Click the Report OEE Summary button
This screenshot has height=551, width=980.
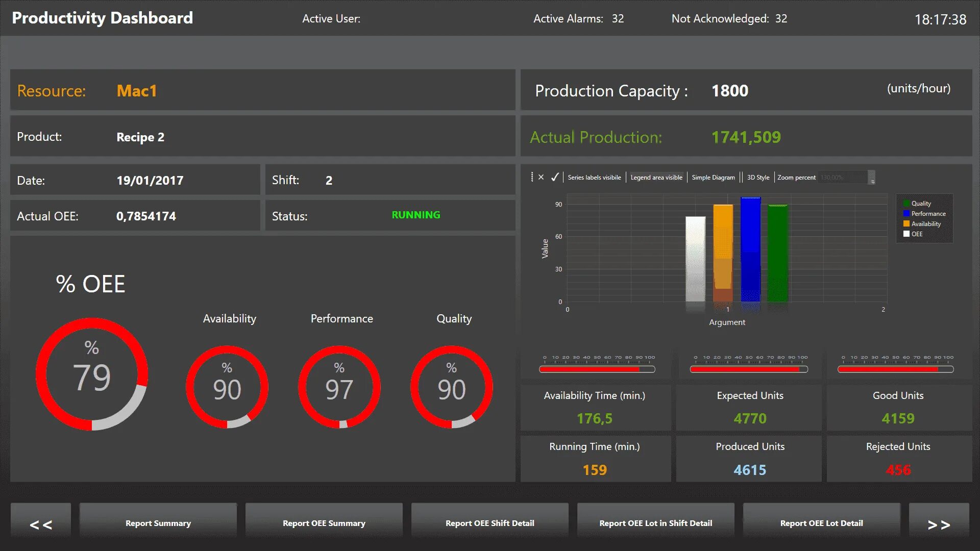tap(325, 523)
